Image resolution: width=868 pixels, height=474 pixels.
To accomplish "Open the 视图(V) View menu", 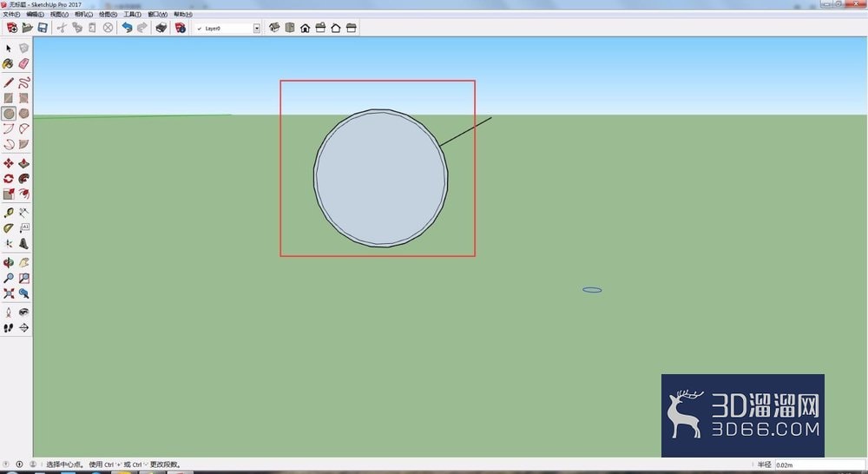I will coord(59,15).
